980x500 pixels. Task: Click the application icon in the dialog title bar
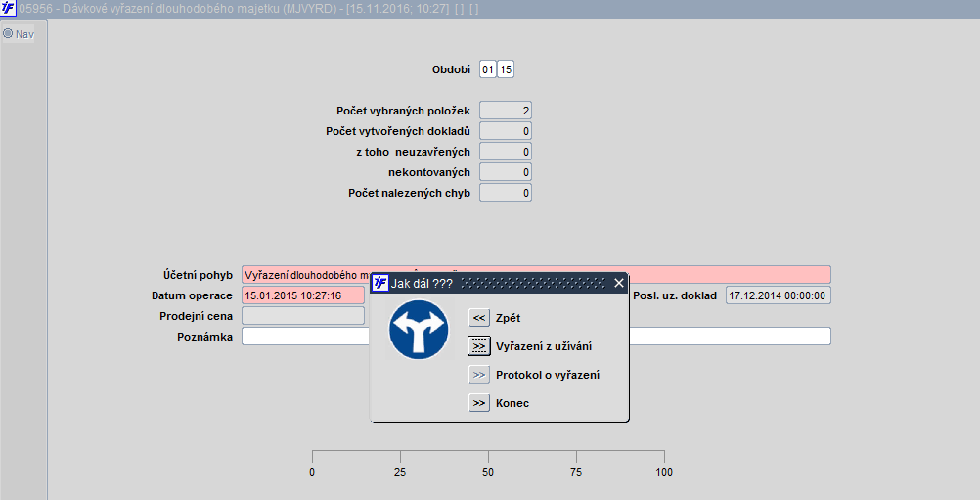[380, 283]
